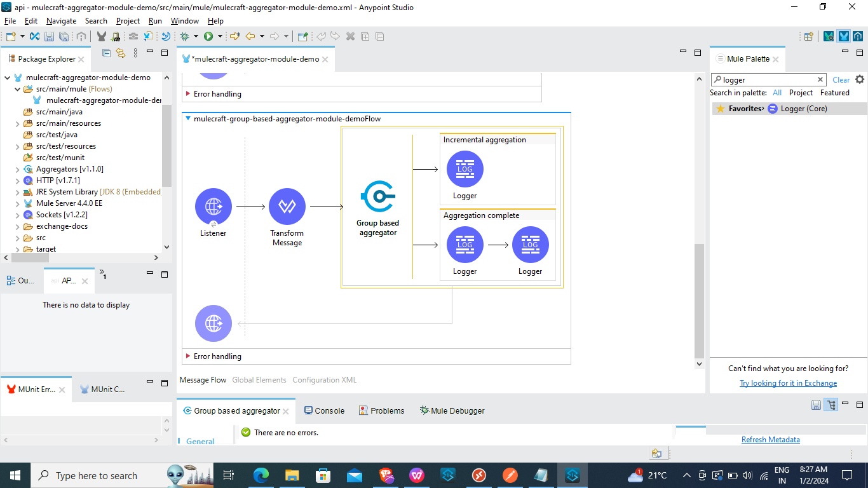Image resolution: width=868 pixels, height=488 pixels.
Task: Select the Group based aggregator icon
Action: coord(378,197)
